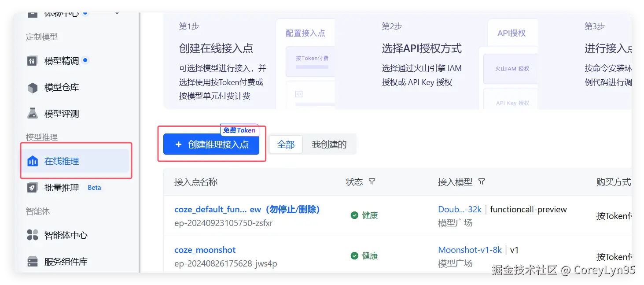Open the Moonshot-v1-8k model link
Image resolution: width=644 pixels, height=285 pixels.
(x=470, y=249)
